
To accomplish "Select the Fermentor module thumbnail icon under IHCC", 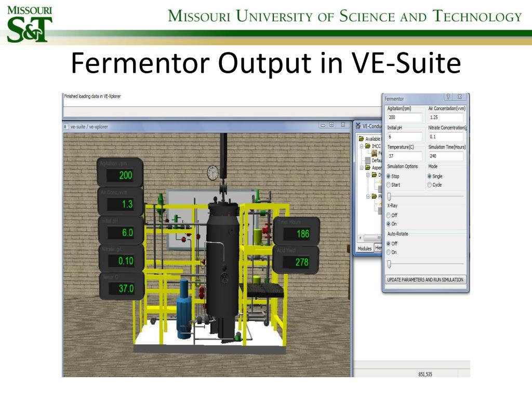I will click(x=374, y=153).
